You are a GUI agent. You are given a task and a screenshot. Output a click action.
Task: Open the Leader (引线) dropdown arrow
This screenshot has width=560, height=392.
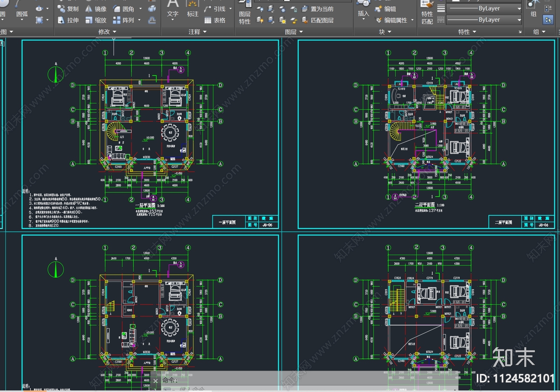[x=231, y=9]
